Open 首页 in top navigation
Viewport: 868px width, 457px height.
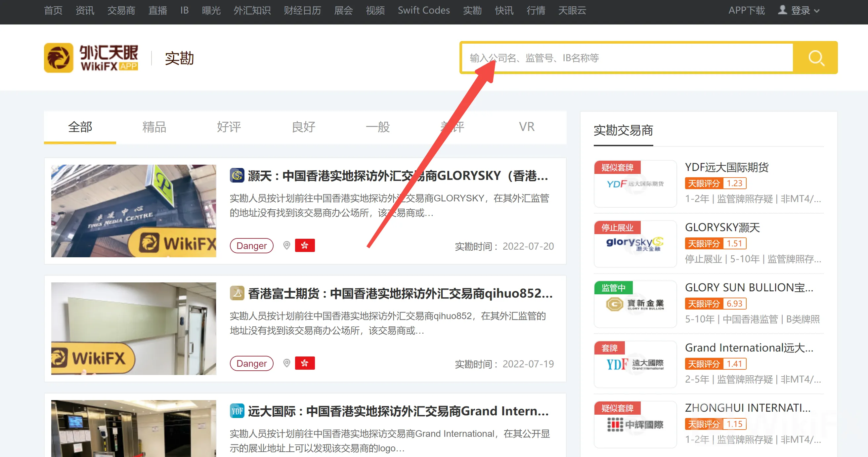tap(53, 11)
